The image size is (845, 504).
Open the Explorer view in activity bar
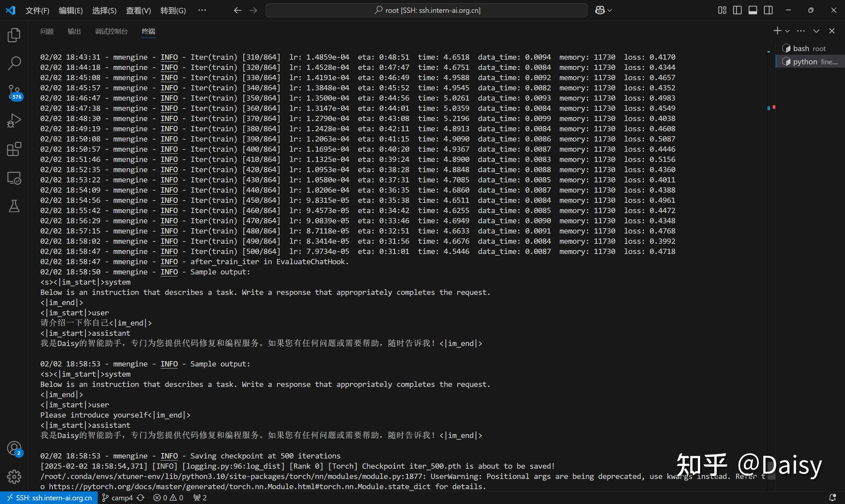click(x=14, y=35)
